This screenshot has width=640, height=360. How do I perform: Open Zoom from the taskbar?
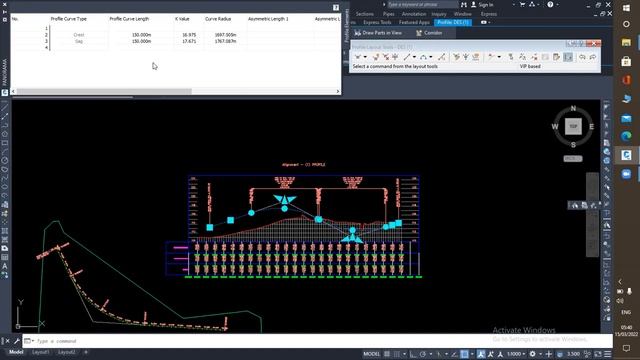click(x=626, y=174)
